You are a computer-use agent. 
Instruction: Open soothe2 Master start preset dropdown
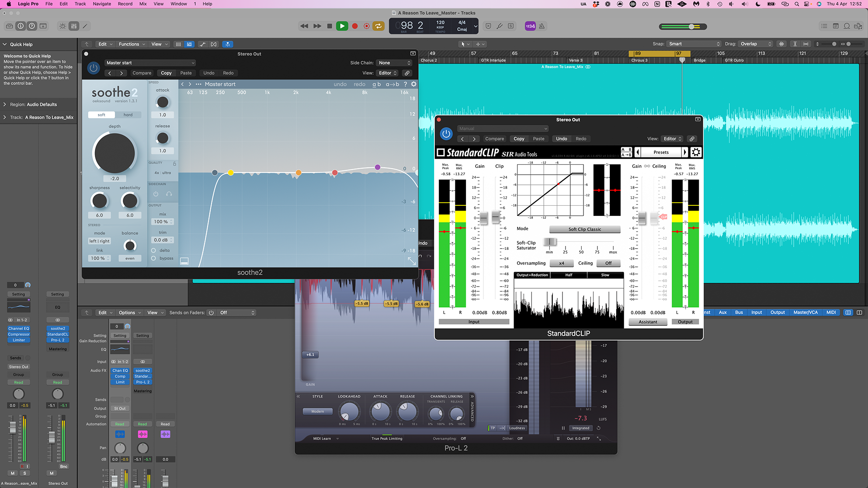click(x=150, y=63)
